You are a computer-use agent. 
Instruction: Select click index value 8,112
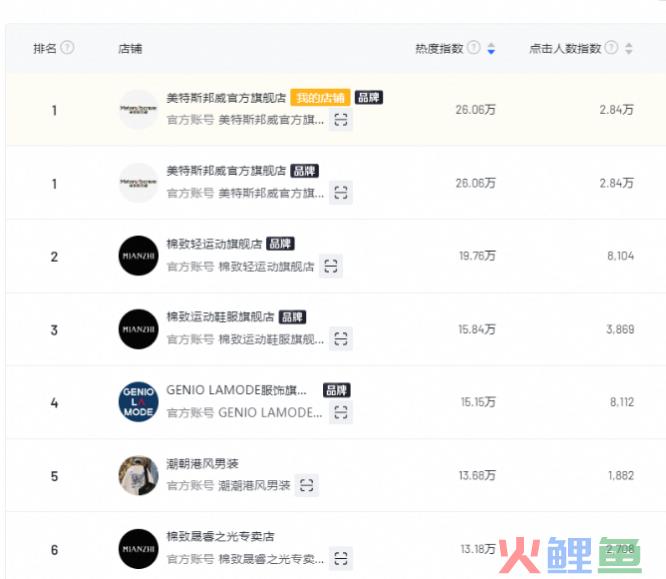[x=622, y=402]
